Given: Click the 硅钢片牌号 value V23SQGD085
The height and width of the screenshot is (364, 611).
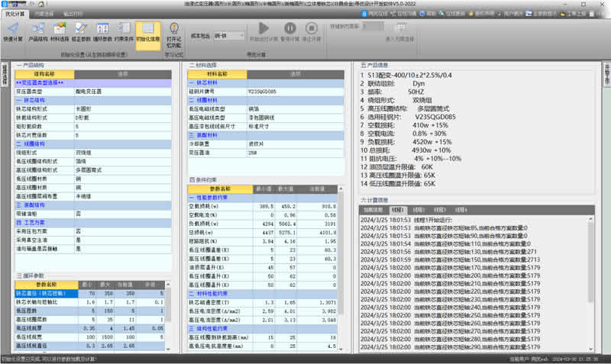Looking at the screenshot, I should (296, 92).
